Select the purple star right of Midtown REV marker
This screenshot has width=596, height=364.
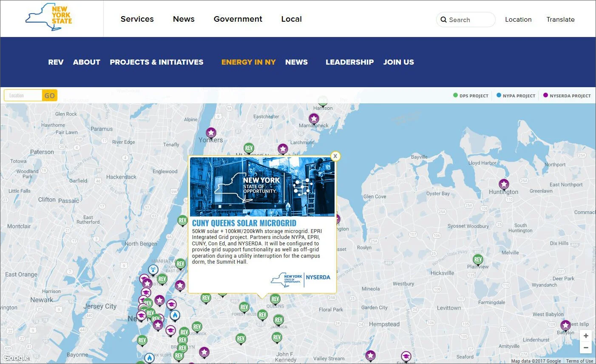(180, 285)
